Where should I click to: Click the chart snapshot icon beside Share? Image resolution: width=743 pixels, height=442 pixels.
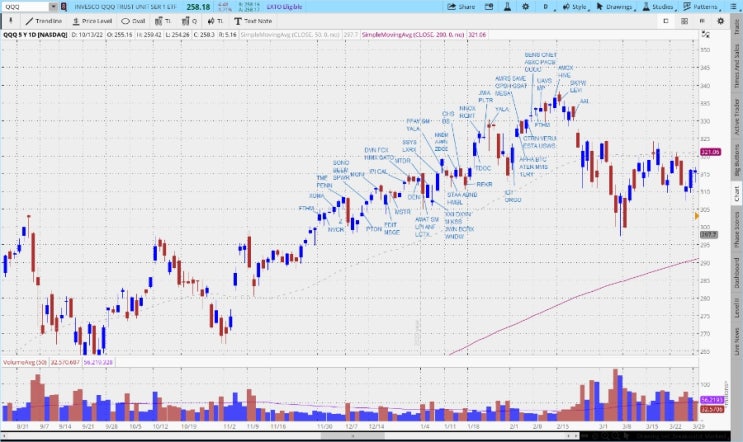click(489, 7)
